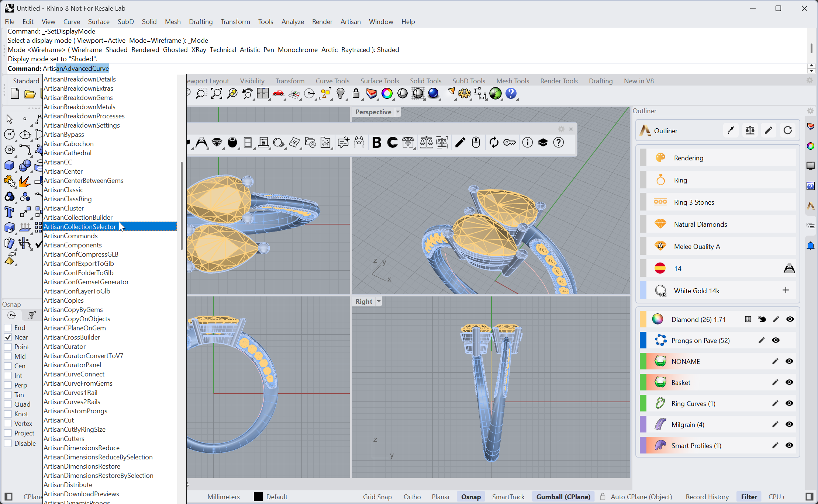The width and height of the screenshot is (818, 504).
Task: Open Layers via the stacked layers icon
Action: (x=372, y=94)
